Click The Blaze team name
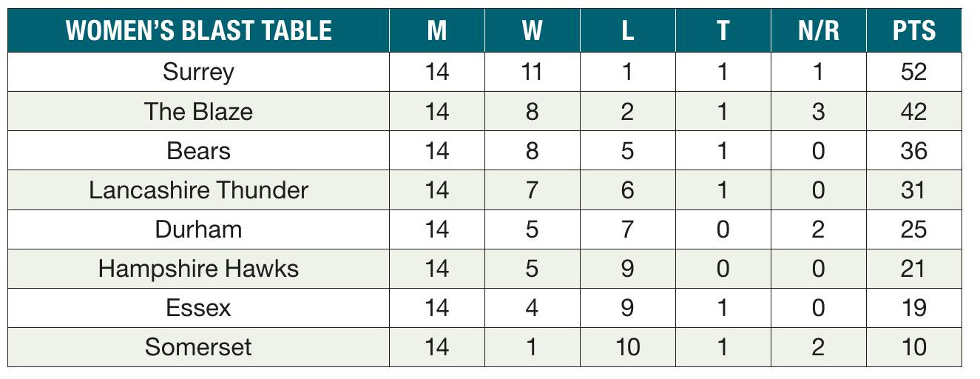980x379 pixels. [x=198, y=112]
